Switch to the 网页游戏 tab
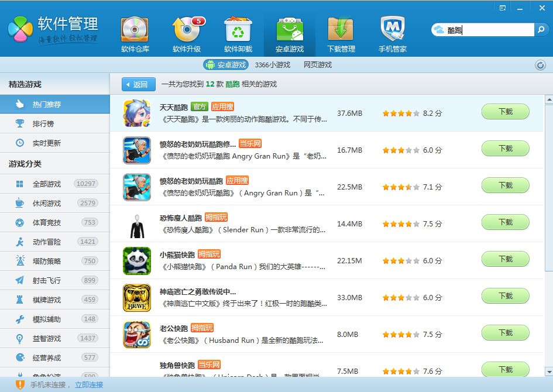The width and height of the screenshot is (553, 392). click(x=318, y=65)
